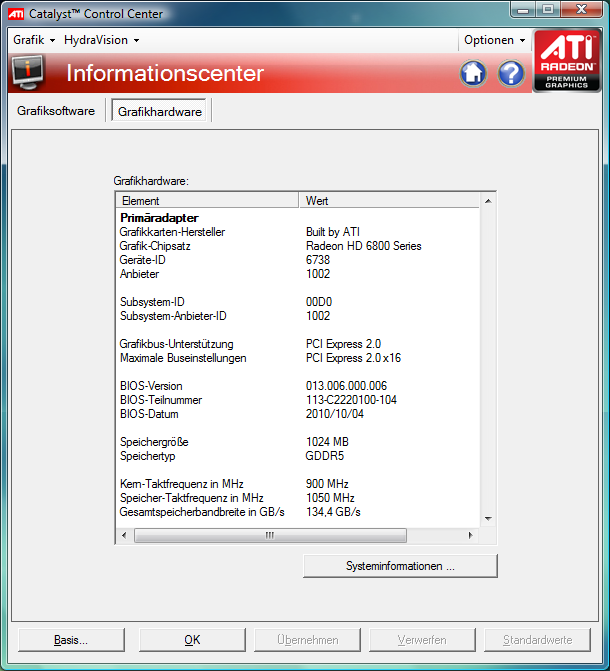Click the ATI icon in the title bar
This screenshot has height=671, width=610.
point(16,14)
